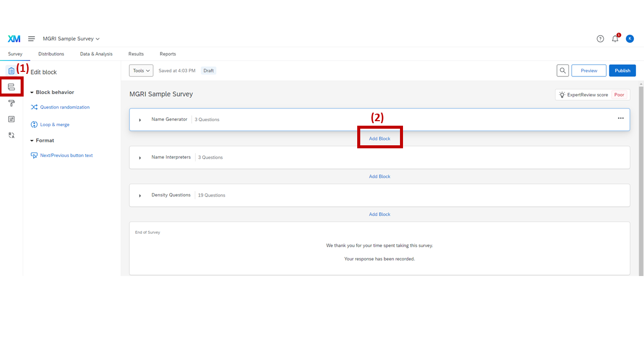Expand the Density Questions block
Viewport: 644px width, 362px height.
[140, 195]
